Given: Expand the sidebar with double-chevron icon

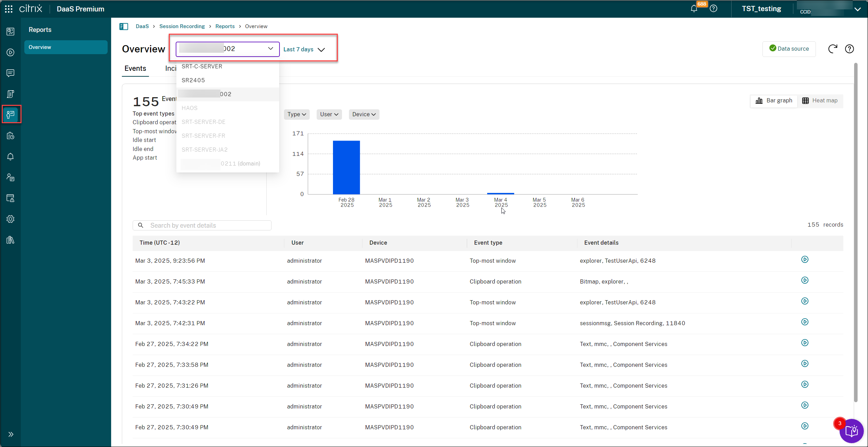Looking at the screenshot, I should click(11, 434).
